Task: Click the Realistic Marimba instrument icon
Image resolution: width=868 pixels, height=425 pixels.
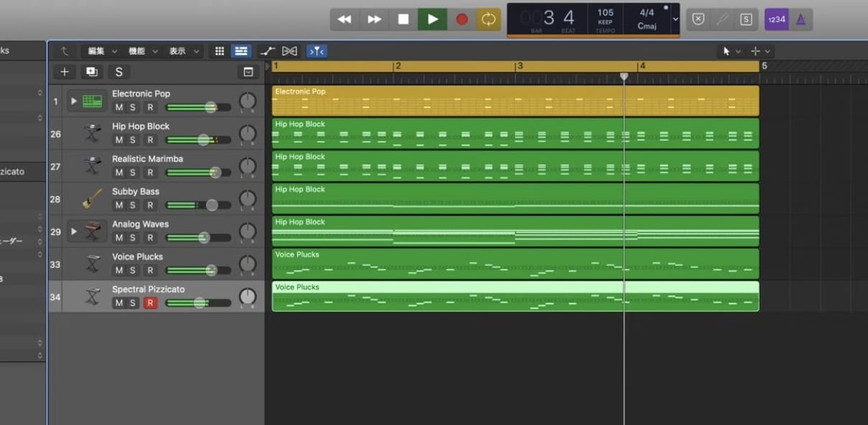Action: 93,166
